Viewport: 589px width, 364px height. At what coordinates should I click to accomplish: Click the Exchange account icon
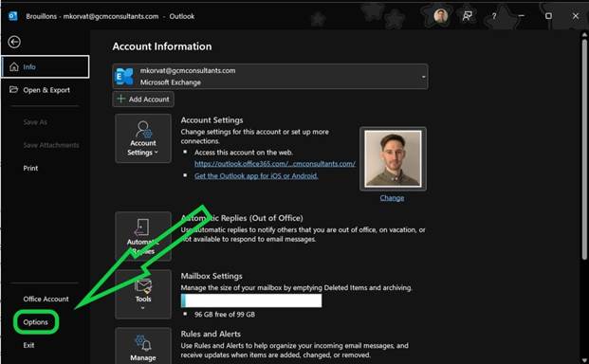pos(124,77)
